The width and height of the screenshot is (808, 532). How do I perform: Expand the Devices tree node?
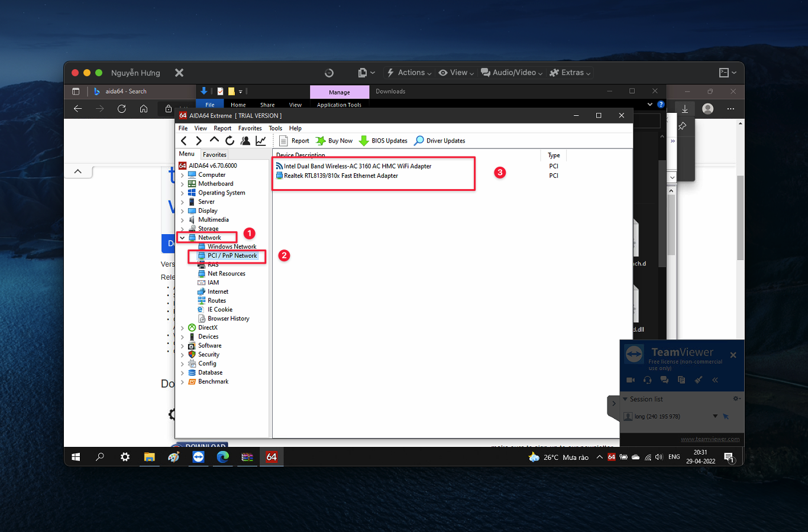pos(182,337)
